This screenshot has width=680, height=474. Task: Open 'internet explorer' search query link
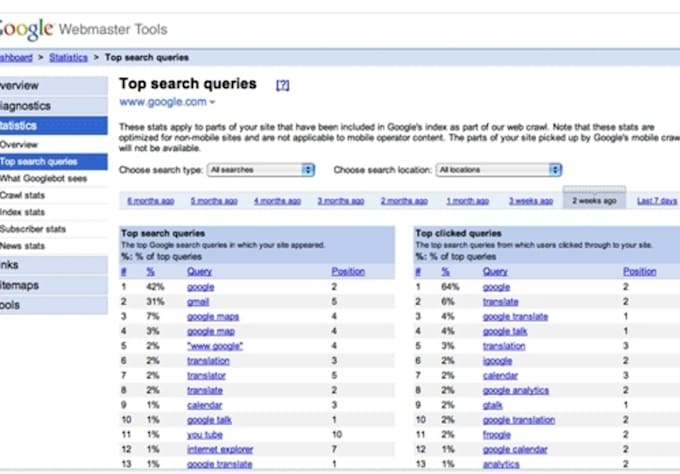click(220, 449)
